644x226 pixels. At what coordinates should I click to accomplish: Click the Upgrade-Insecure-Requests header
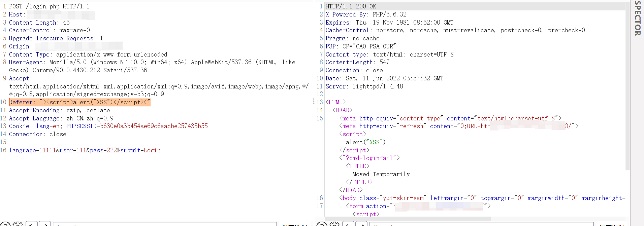pyautogui.click(x=56, y=38)
